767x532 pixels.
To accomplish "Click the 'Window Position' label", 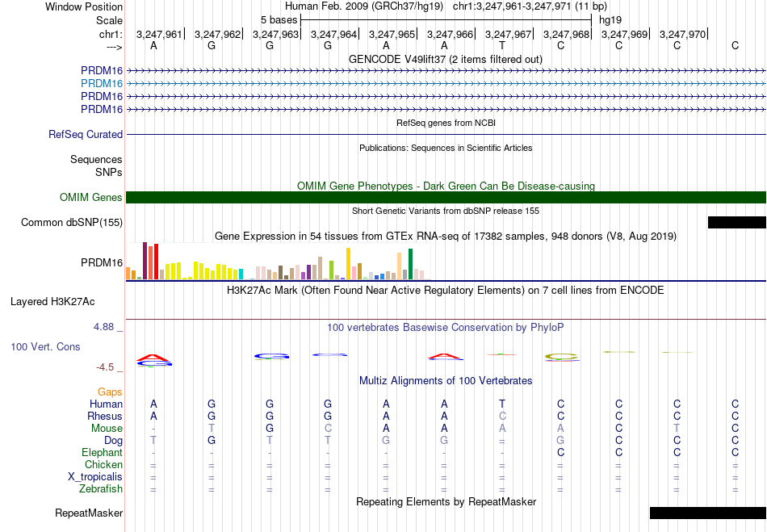I will (84, 6).
